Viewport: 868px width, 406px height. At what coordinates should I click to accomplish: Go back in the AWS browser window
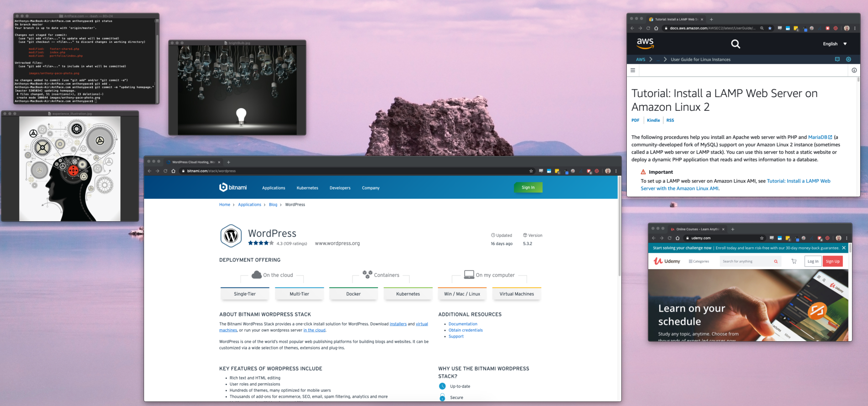(632, 28)
